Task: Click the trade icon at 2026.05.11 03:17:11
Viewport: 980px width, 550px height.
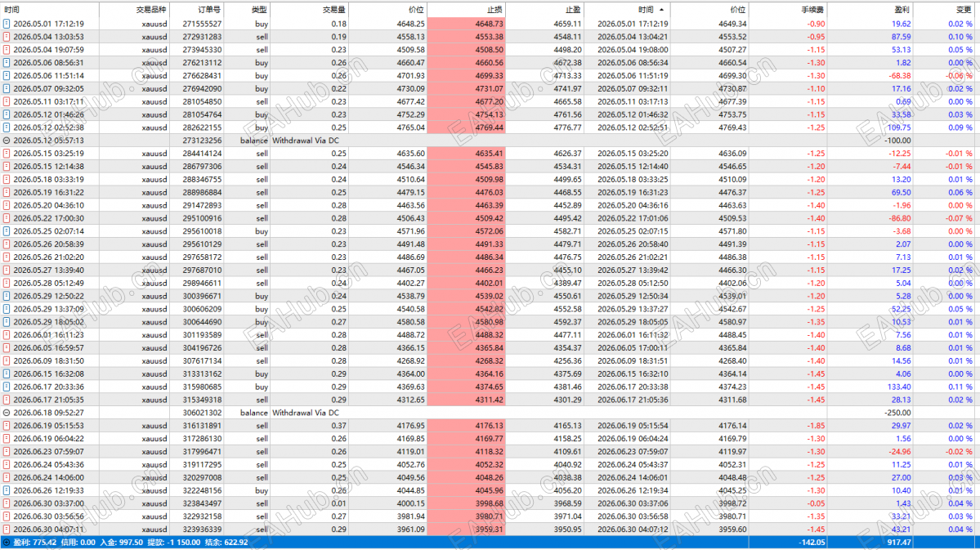Action: (7, 101)
